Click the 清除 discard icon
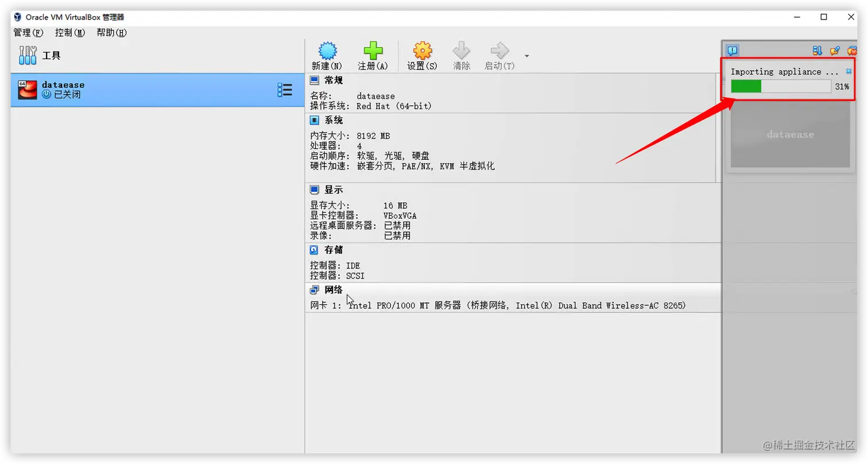 point(462,51)
